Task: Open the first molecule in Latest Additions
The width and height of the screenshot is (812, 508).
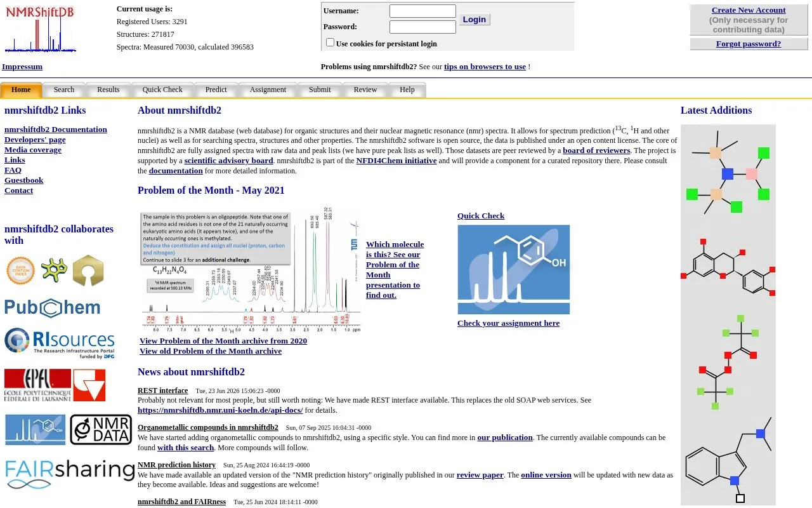Action: (x=728, y=173)
